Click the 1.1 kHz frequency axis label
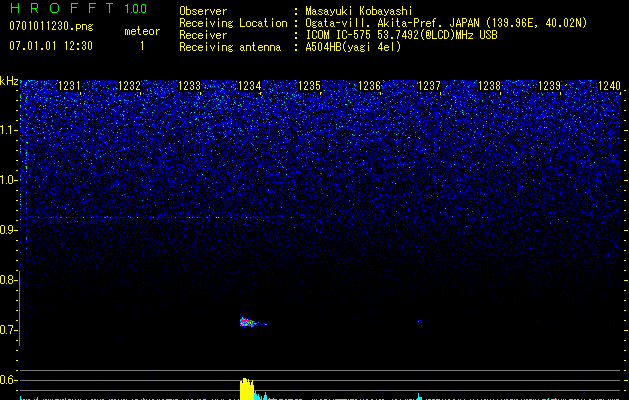This screenshot has height=400, width=629. click(7, 130)
